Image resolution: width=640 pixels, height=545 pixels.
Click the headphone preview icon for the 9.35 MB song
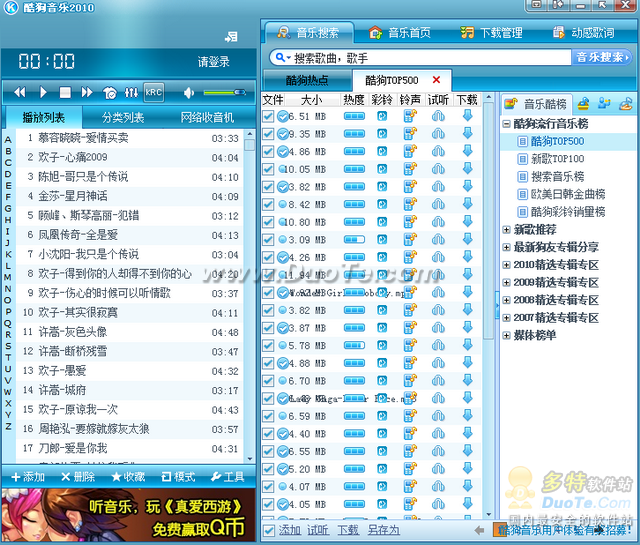coord(438,134)
